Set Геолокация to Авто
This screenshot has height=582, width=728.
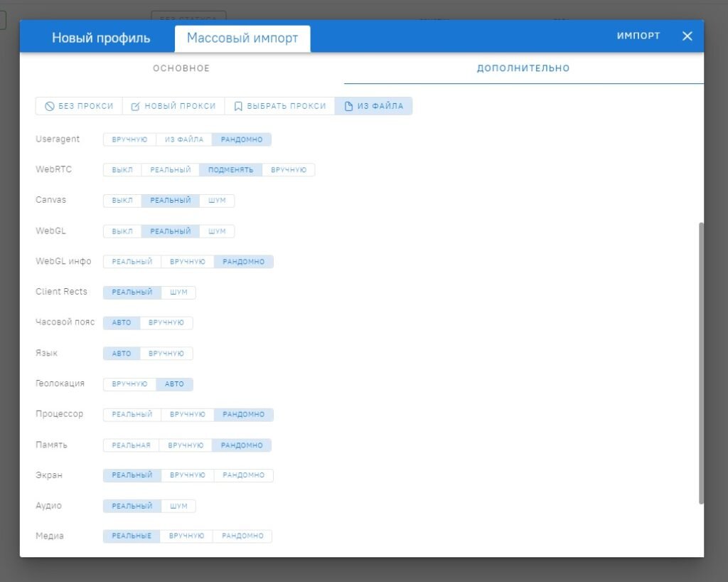tap(174, 383)
